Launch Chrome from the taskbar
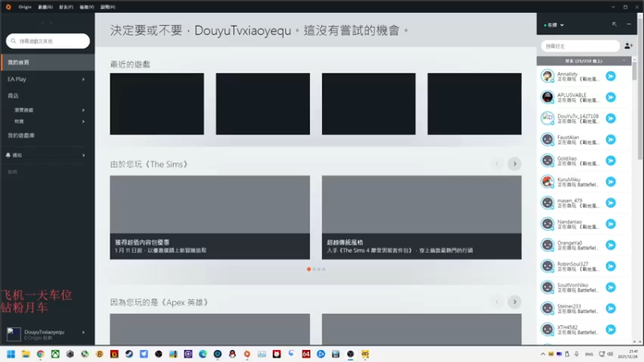This screenshot has height=362, width=644. click(x=40, y=354)
